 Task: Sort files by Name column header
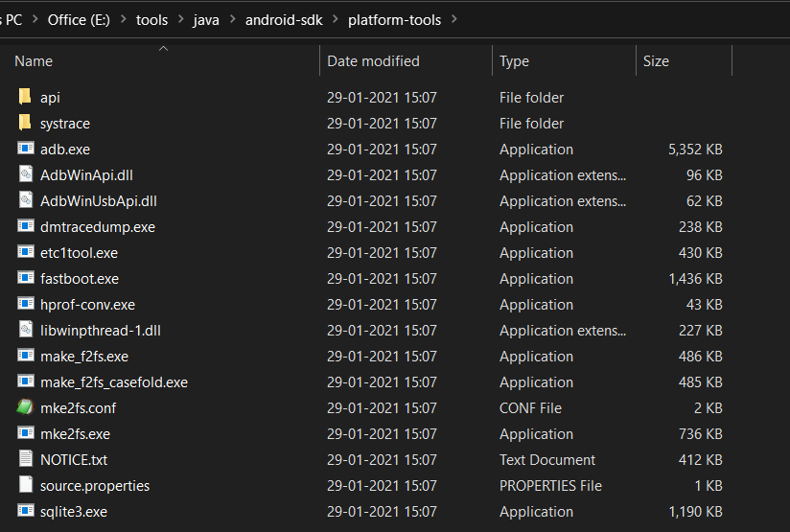click(34, 61)
